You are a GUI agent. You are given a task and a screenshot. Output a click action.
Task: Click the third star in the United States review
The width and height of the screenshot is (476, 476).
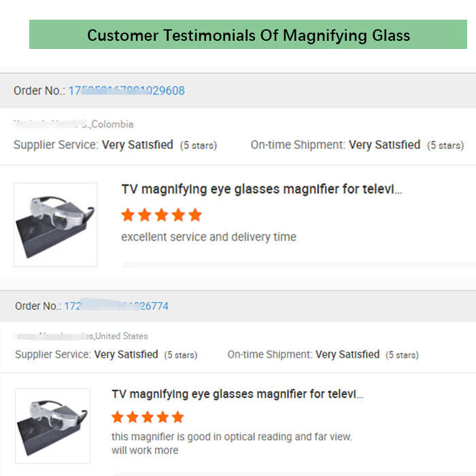(x=148, y=417)
